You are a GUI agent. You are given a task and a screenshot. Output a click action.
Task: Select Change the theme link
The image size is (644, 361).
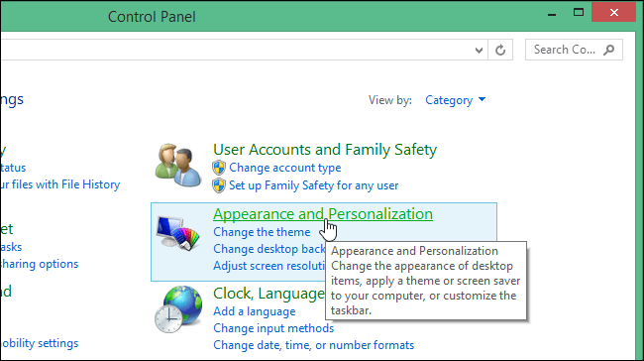(x=262, y=232)
